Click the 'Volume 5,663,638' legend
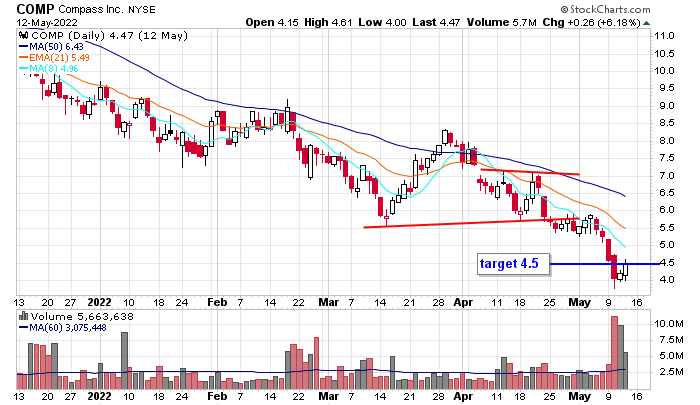 82,317
